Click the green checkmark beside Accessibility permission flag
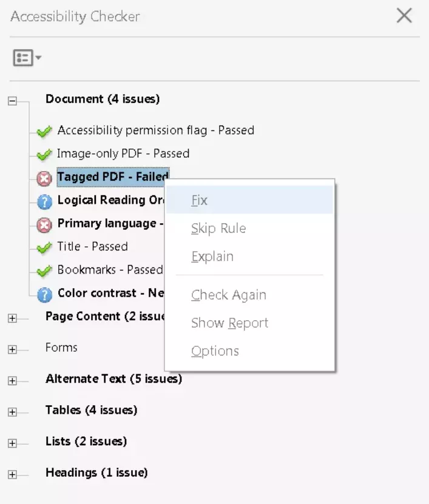The width and height of the screenshot is (429, 504). (x=45, y=130)
